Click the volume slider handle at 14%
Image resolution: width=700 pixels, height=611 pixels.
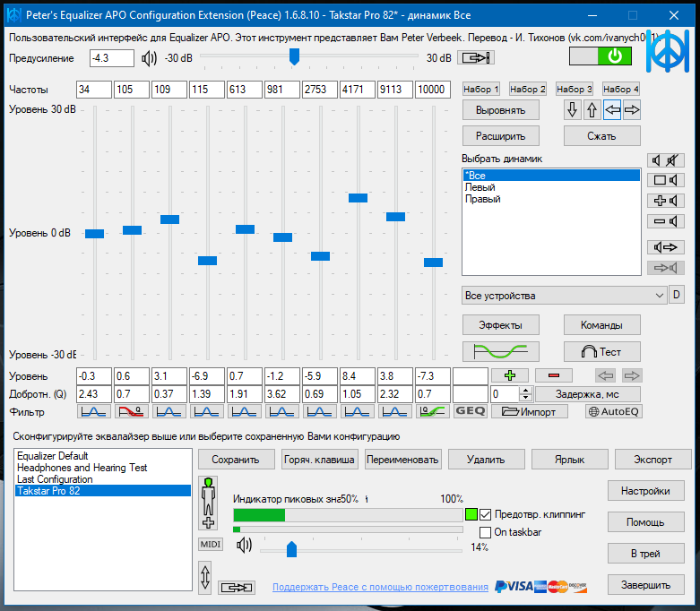pos(291,549)
